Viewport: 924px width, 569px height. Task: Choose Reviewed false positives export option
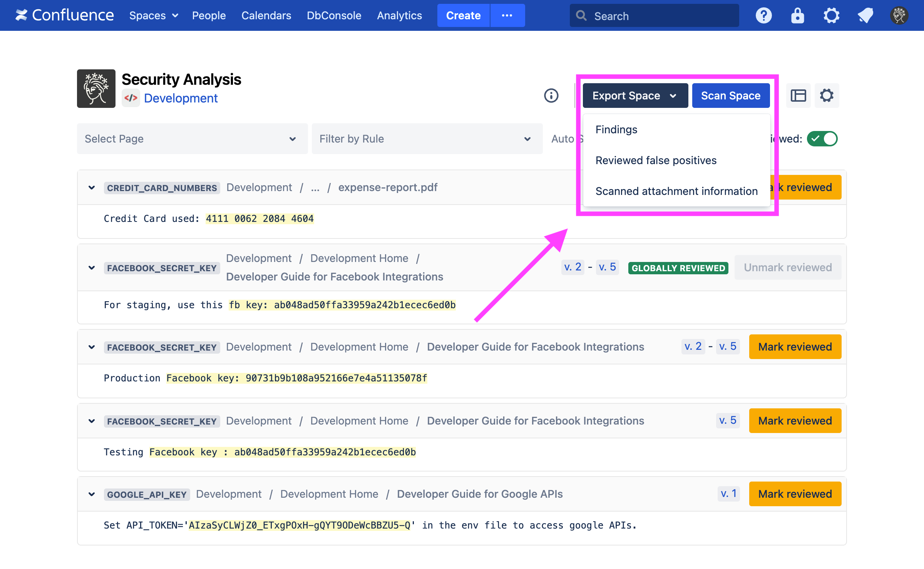[x=656, y=160]
